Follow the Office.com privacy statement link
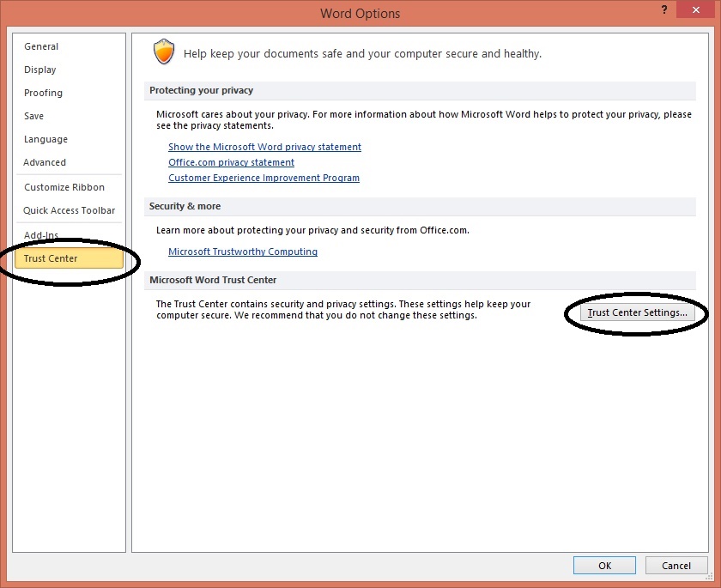This screenshot has width=721, height=588. [231, 162]
